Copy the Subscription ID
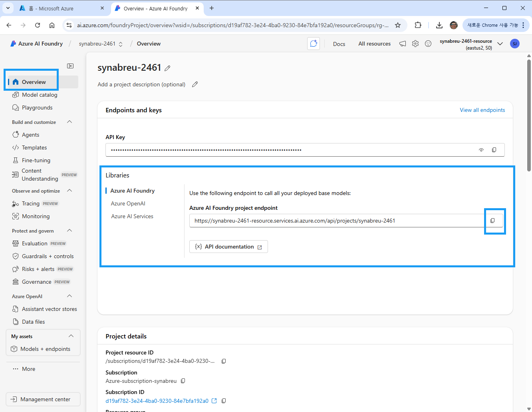The width and height of the screenshot is (532, 412). tap(224, 401)
